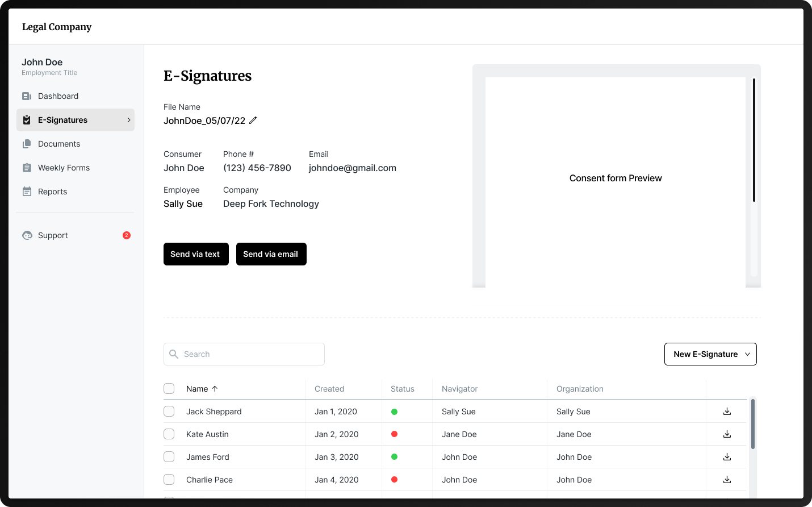Click the Organization column header

pos(580,389)
